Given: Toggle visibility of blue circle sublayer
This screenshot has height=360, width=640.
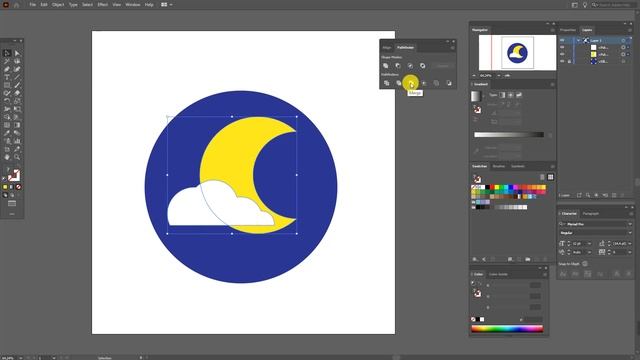Looking at the screenshot, I should tap(562, 61).
